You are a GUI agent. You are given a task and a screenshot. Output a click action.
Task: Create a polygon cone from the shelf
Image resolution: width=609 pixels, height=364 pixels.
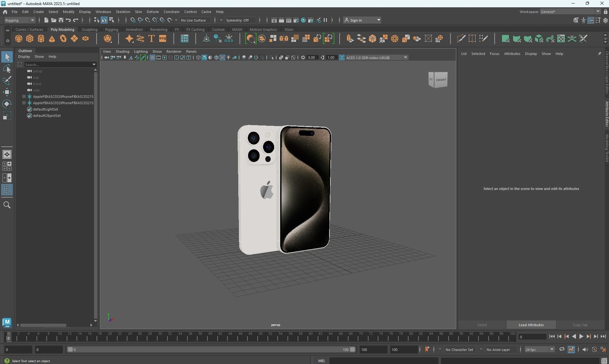pyautogui.click(x=52, y=39)
